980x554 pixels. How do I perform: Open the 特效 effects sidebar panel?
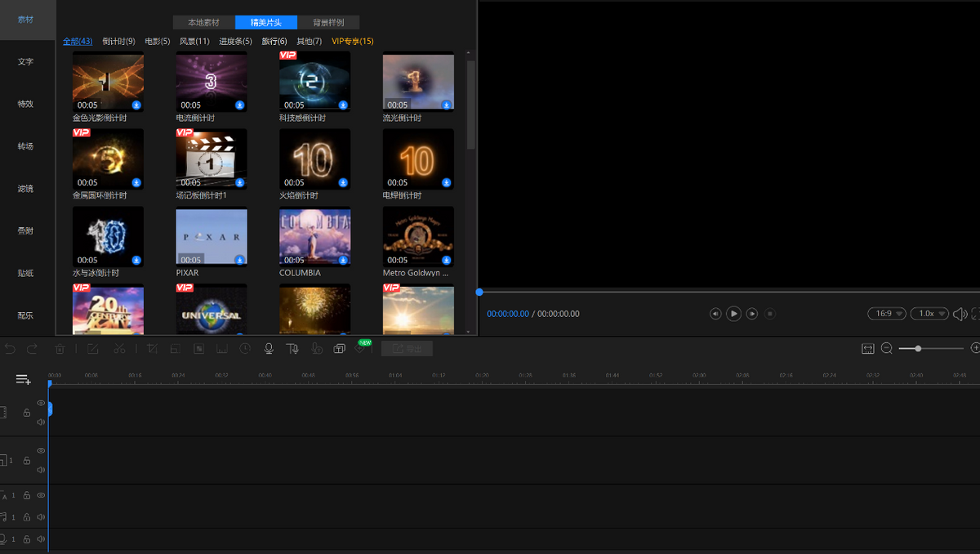click(x=26, y=104)
